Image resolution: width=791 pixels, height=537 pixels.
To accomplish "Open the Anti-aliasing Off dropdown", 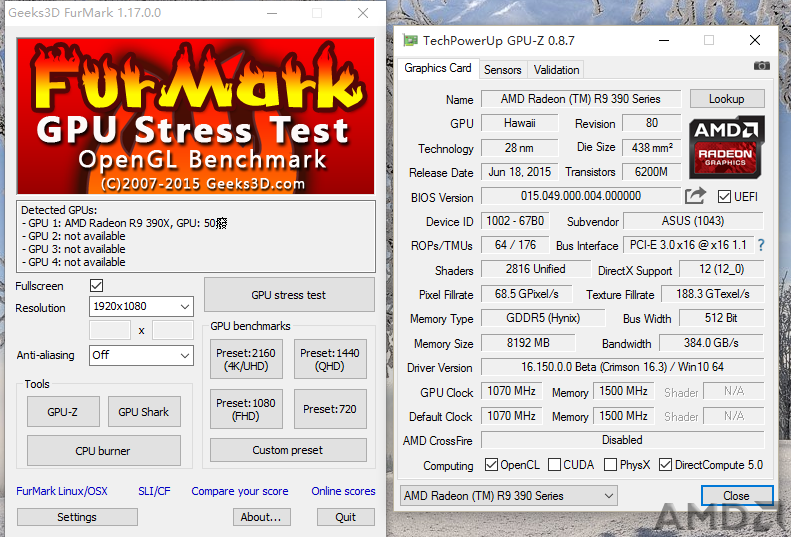I will (x=141, y=355).
